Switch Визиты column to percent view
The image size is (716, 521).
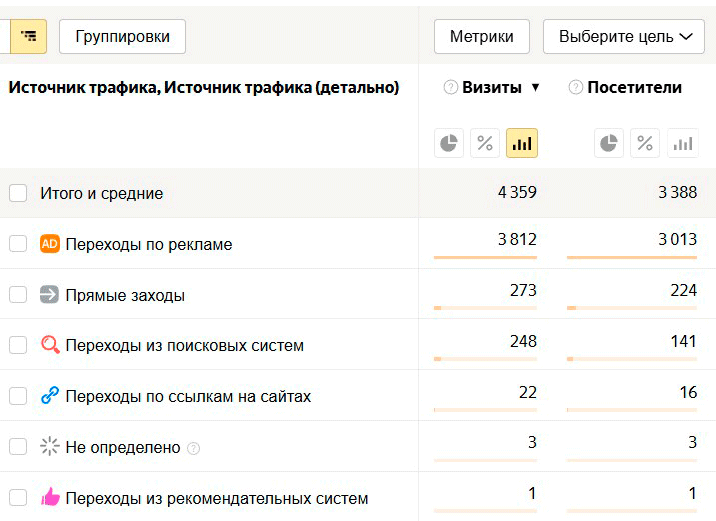coord(485,143)
